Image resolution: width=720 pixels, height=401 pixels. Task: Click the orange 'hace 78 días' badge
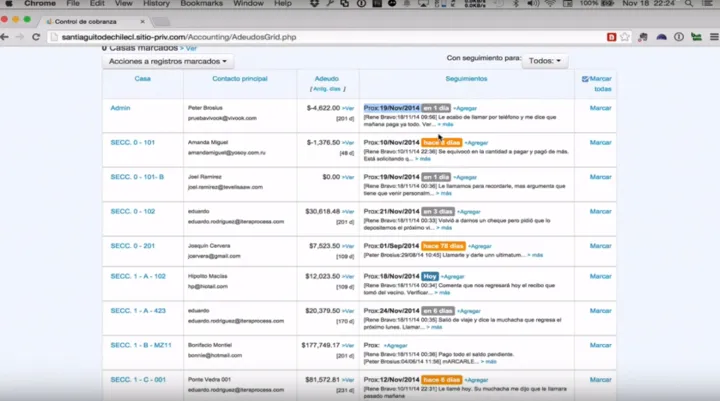[441, 245]
